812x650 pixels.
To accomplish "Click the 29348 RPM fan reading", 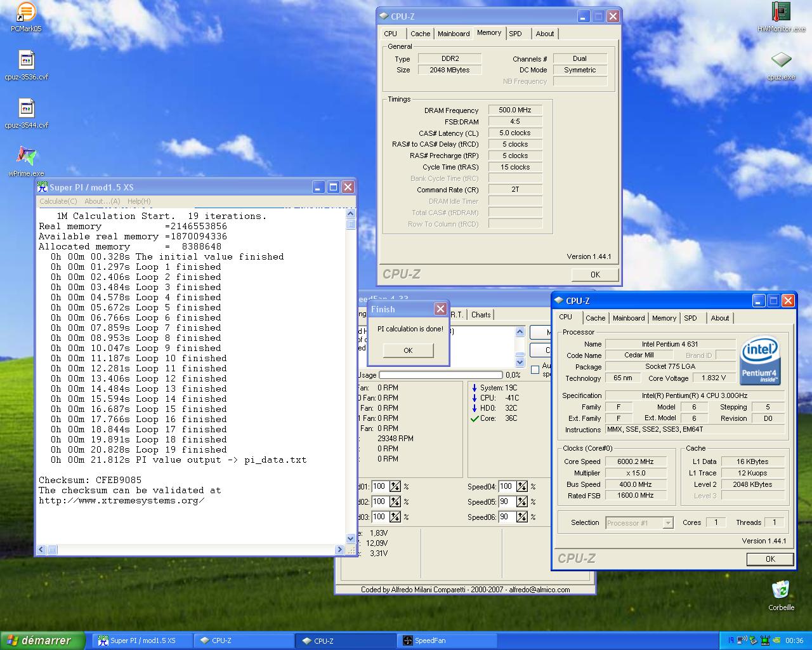I will [395, 439].
